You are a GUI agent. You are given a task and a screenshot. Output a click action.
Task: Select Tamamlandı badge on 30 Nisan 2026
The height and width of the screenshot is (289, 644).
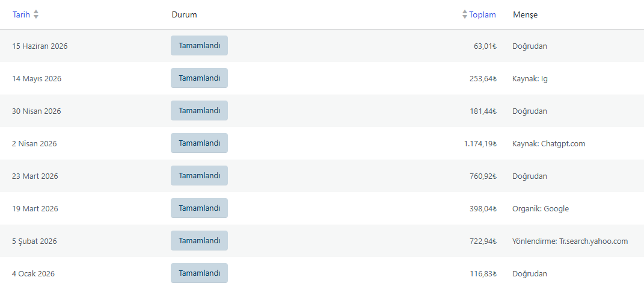click(x=199, y=111)
